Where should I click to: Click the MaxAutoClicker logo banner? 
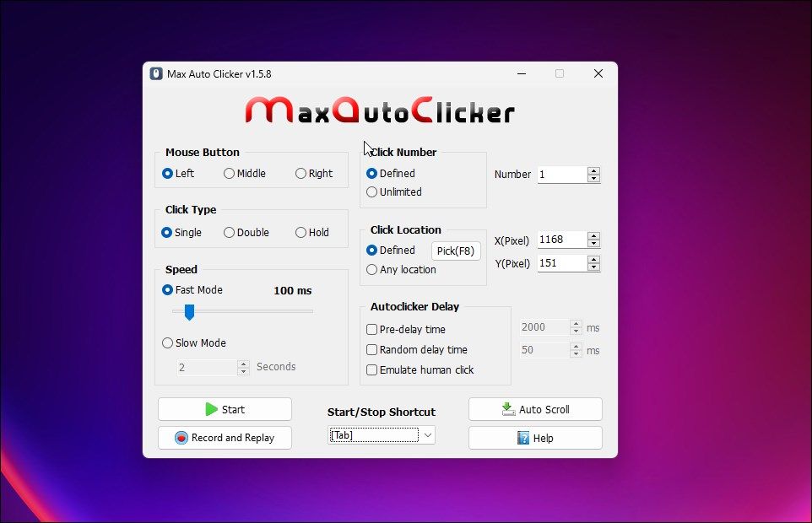click(x=380, y=111)
